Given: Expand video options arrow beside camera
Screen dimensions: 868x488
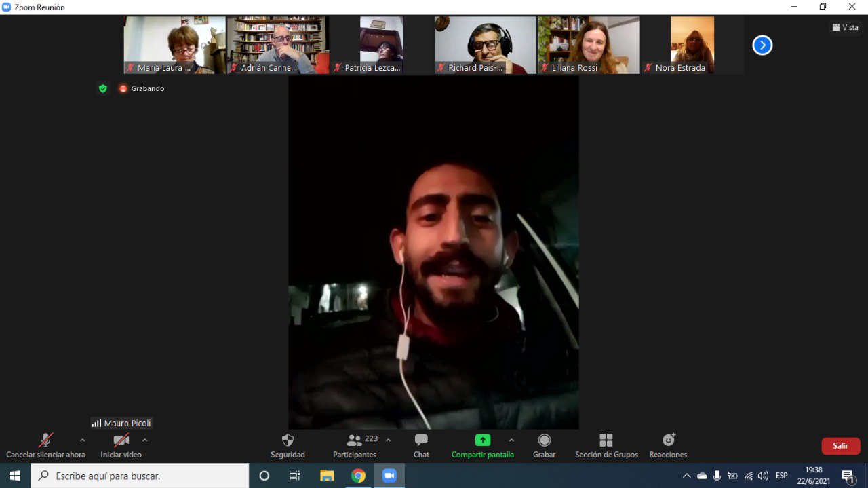Looking at the screenshot, I should click(x=144, y=440).
